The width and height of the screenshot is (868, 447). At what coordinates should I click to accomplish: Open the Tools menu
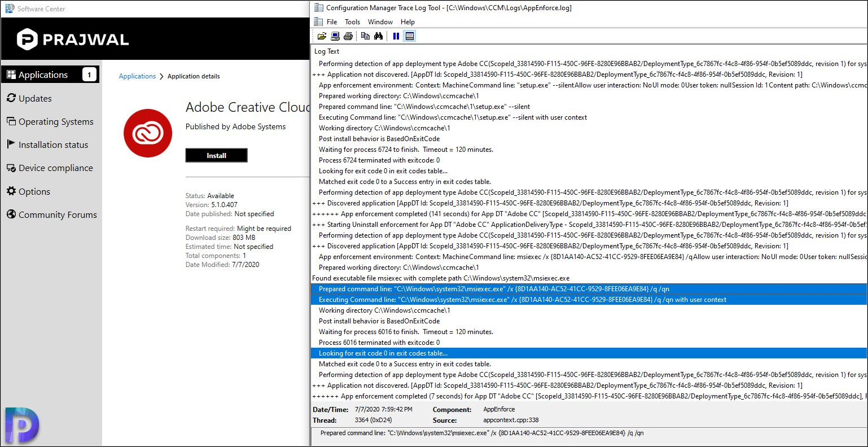[x=352, y=22]
